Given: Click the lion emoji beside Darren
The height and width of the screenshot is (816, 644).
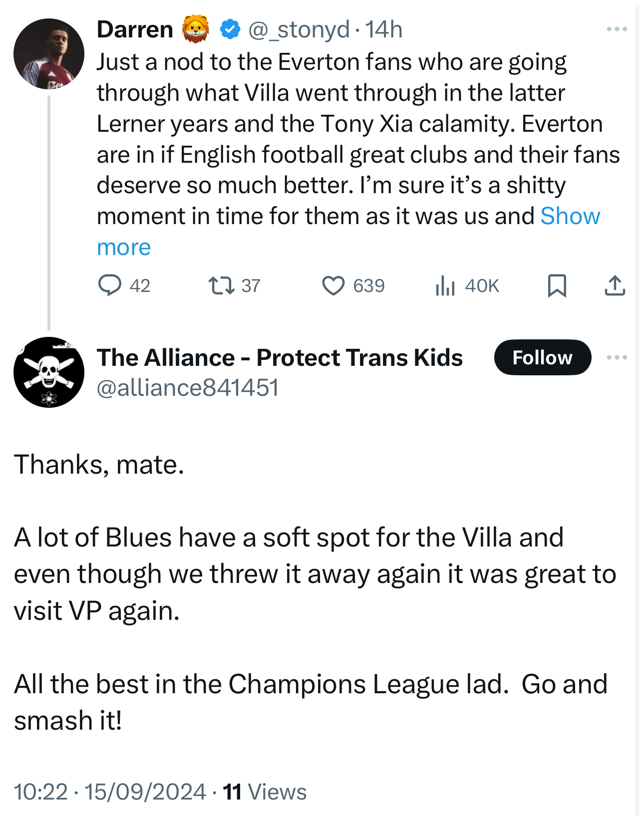Looking at the screenshot, I should click(195, 29).
